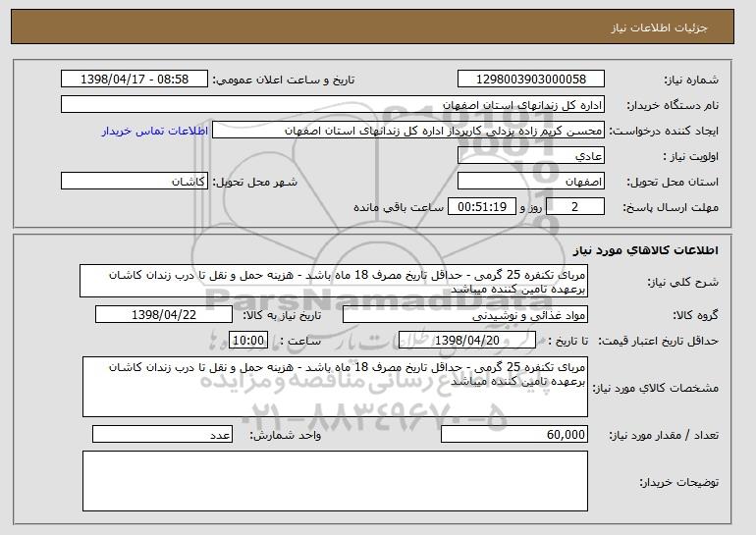Click the ایجاد کننده درخواست label
Image resolution: width=756 pixels, height=535 pixels.
pyautogui.click(x=664, y=131)
